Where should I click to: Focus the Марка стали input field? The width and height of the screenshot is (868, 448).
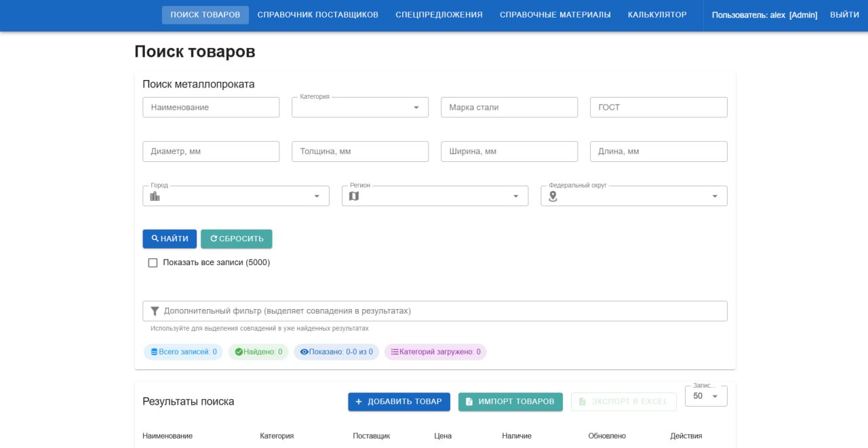509,107
